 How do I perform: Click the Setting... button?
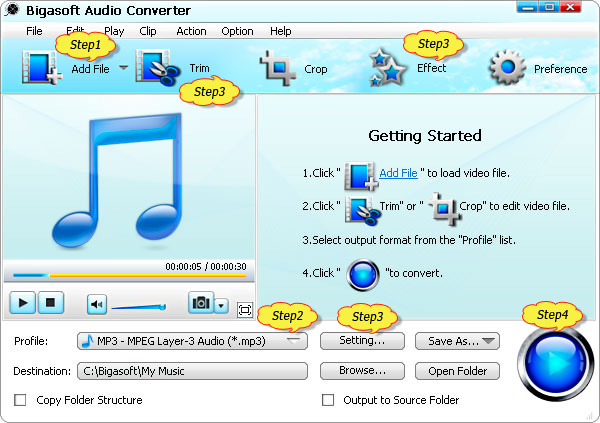click(362, 341)
